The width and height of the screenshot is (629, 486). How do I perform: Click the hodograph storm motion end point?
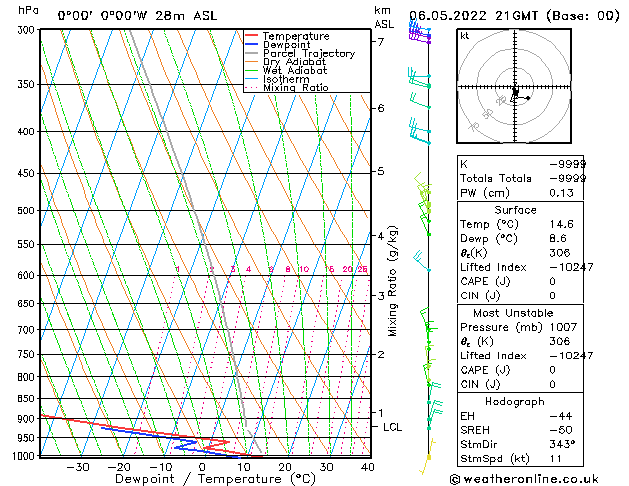click(x=528, y=98)
